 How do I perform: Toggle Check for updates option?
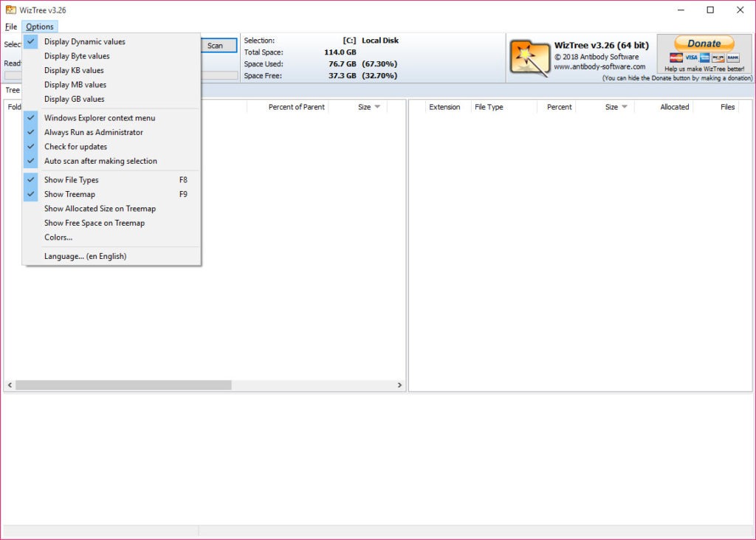click(x=111, y=147)
